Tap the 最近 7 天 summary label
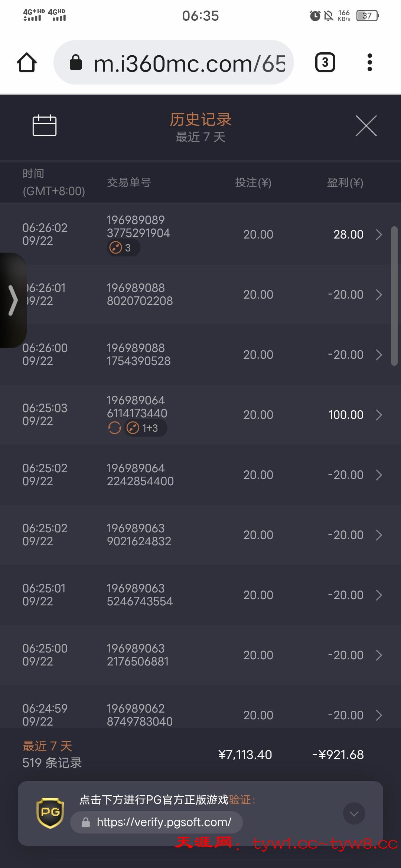The width and height of the screenshot is (401, 868). click(x=47, y=746)
